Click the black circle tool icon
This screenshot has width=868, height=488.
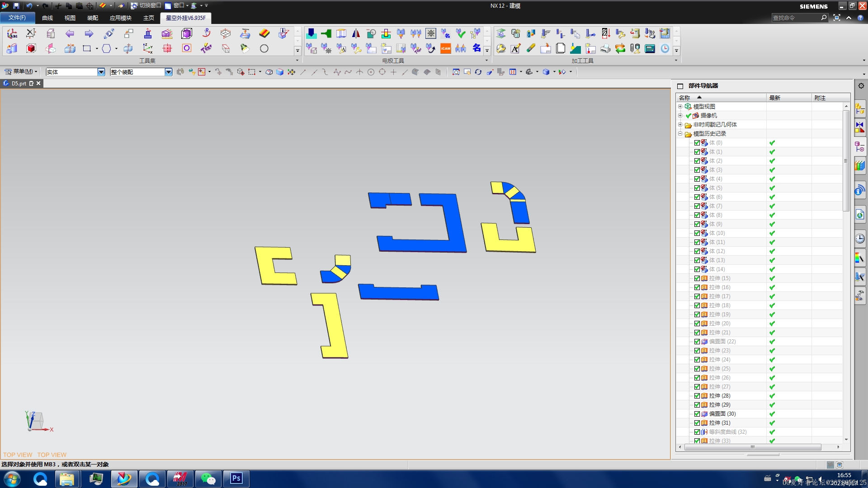point(264,48)
